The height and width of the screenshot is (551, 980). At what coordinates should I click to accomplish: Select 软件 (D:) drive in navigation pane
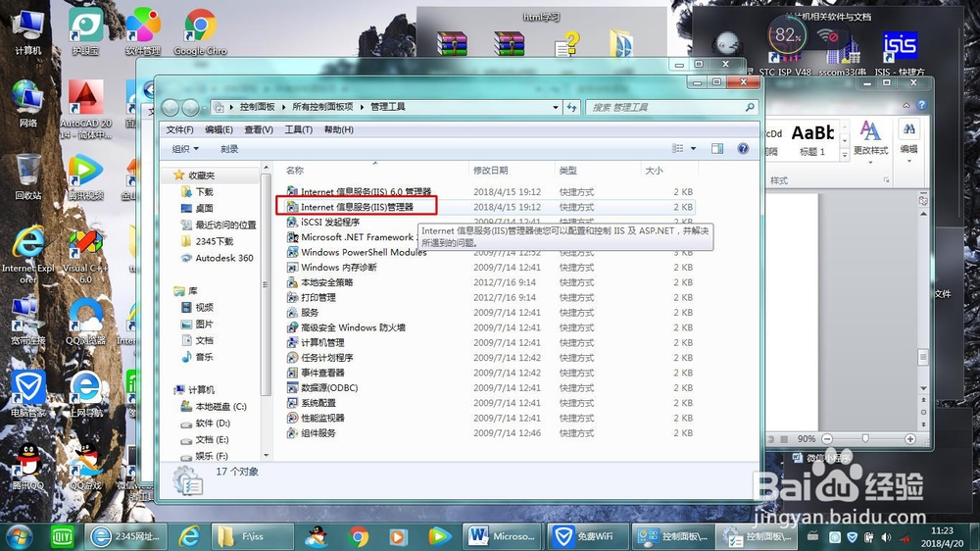tap(206, 424)
